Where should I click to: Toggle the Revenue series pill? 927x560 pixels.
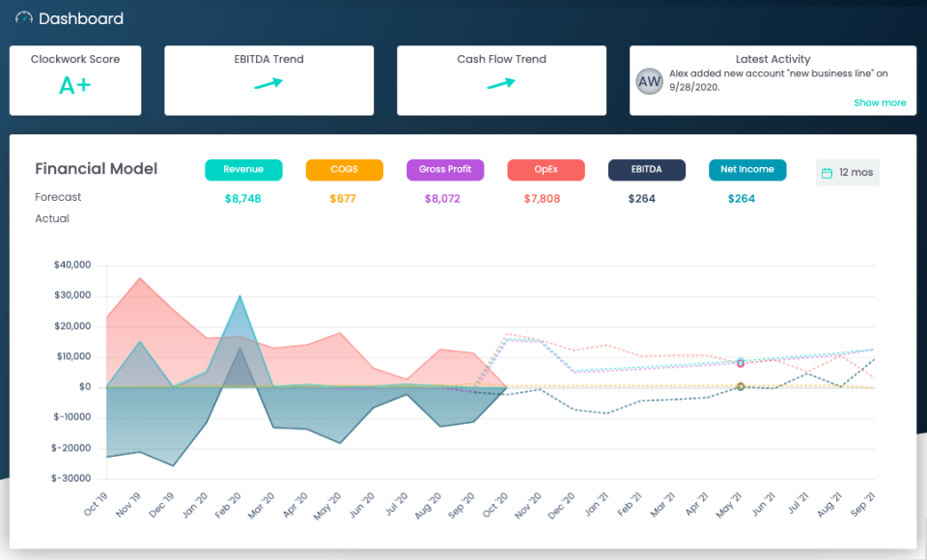point(243,169)
